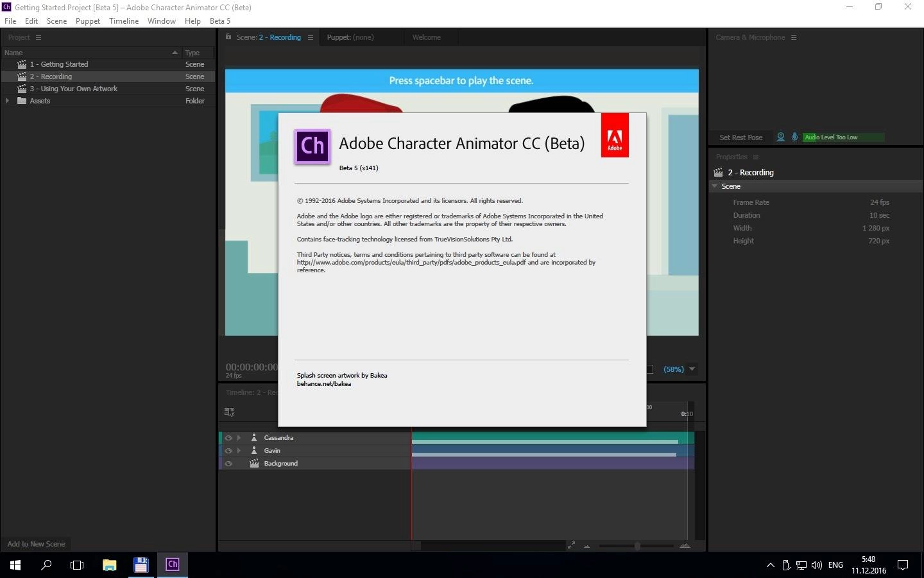This screenshot has width=924, height=578.
Task: Click the taskbar clock showing 5:48
Action: coord(869,565)
